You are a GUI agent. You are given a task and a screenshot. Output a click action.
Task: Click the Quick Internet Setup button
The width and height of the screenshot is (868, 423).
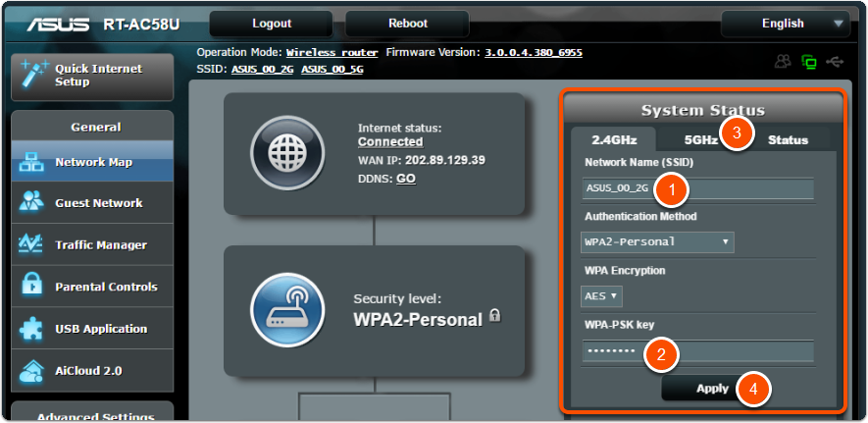click(x=92, y=77)
